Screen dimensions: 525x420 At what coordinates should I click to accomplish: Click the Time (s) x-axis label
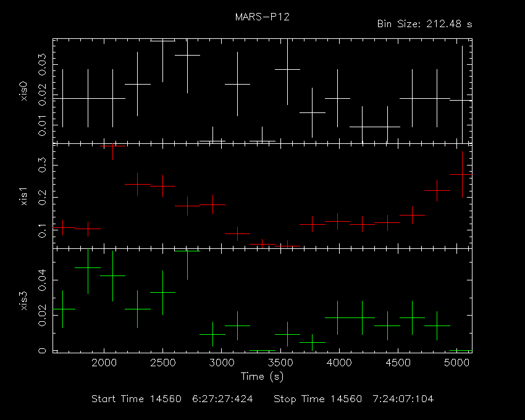(x=262, y=377)
